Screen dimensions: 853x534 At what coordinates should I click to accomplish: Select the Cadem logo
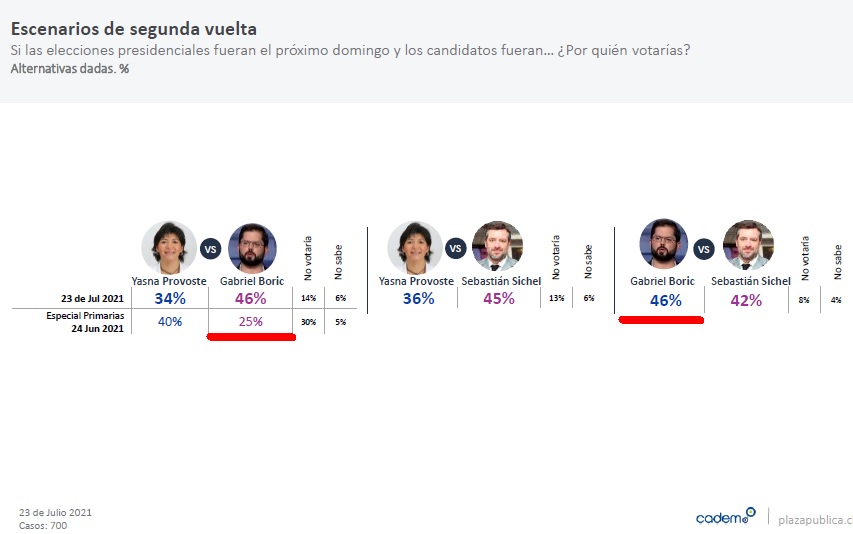[x=725, y=517]
